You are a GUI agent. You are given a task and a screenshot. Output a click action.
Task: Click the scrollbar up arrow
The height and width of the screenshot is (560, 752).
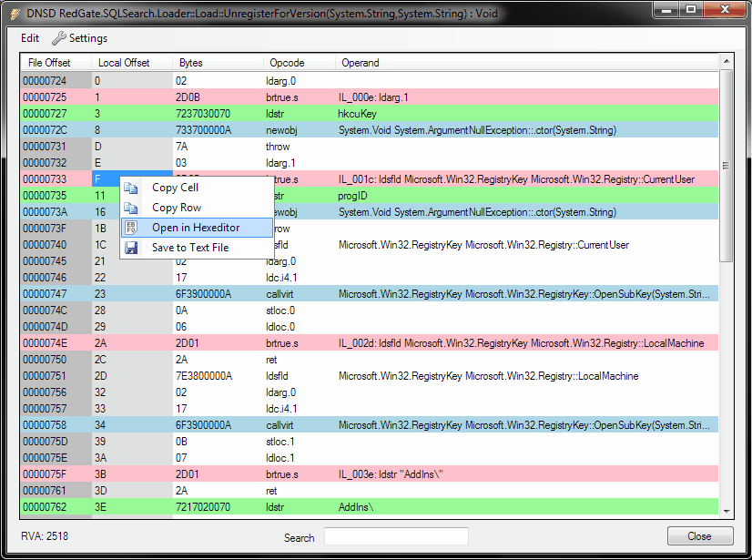[727, 61]
